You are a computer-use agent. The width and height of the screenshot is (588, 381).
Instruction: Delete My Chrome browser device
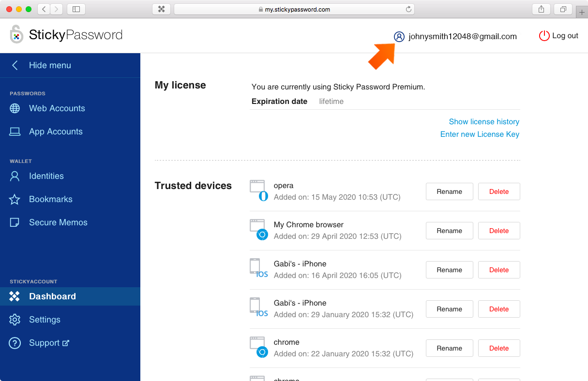coord(499,231)
